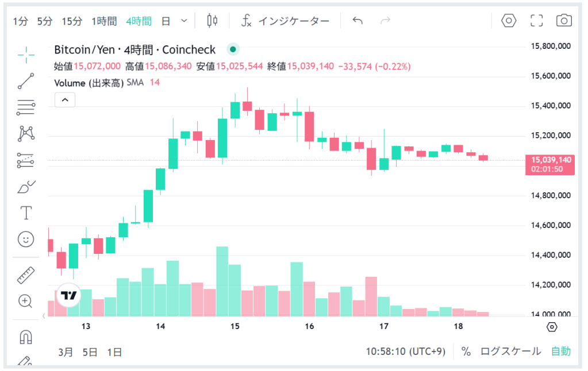The width and height of the screenshot is (588, 371).
Task: Open chart settings hexagon icon
Action: (x=509, y=21)
